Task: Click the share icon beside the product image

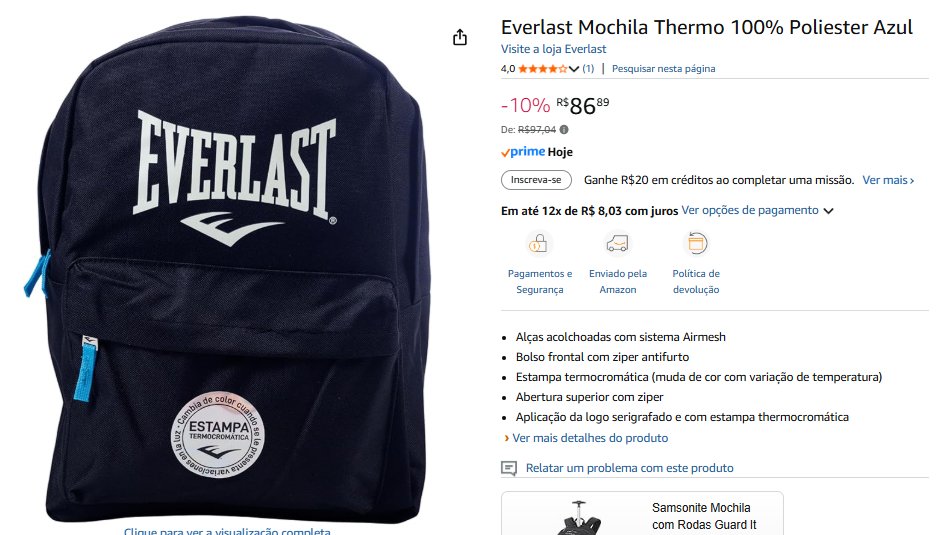Action: (460, 38)
